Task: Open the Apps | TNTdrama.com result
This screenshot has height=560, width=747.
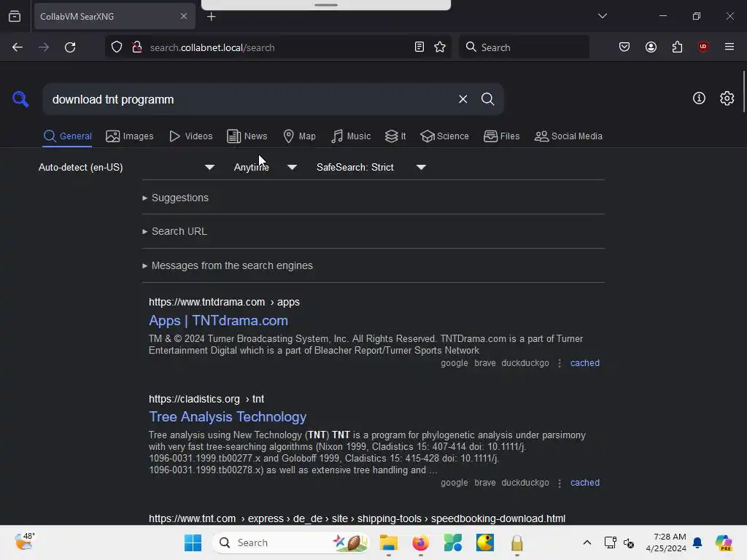Action: (218, 321)
